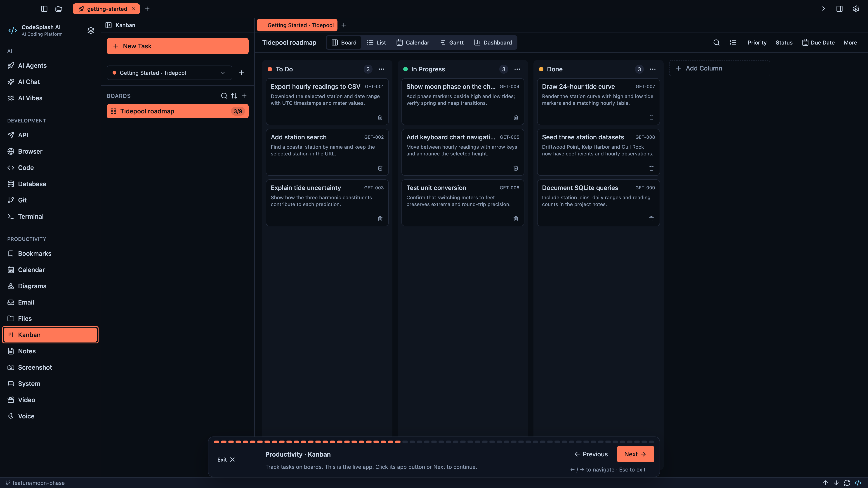Go to the Next tour step

(x=635, y=454)
